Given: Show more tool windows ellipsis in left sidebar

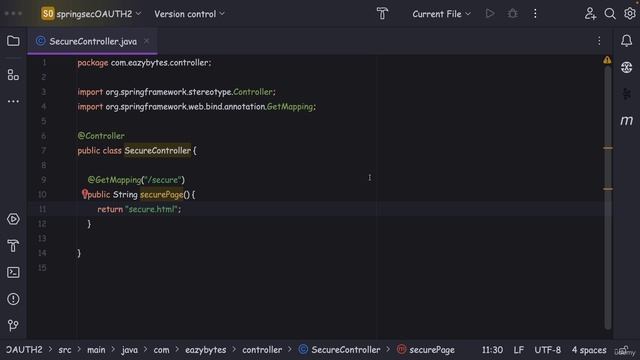Looking at the screenshot, I should pos(13,101).
